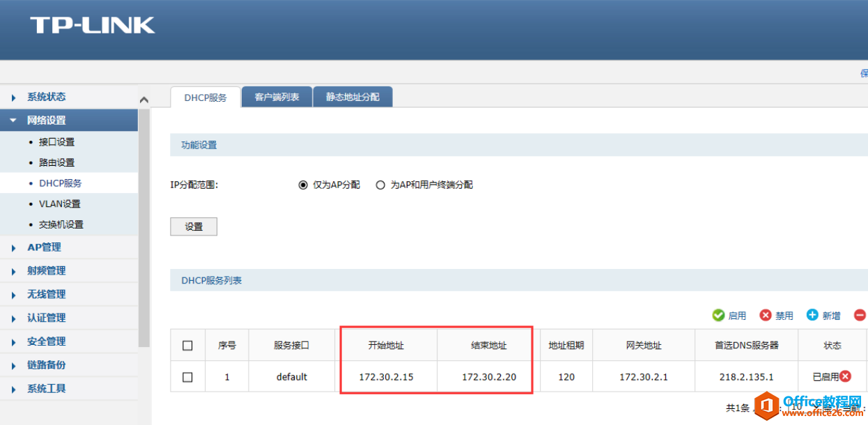Click the 结束地址 column header
The width and height of the screenshot is (868, 425).
[x=488, y=346]
